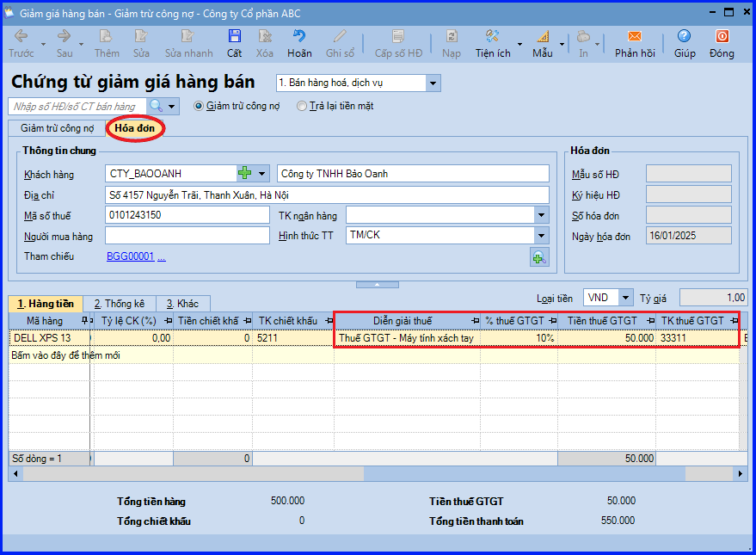Expand the Bán hàng hoá, dịch vụ dropdown

433,83
